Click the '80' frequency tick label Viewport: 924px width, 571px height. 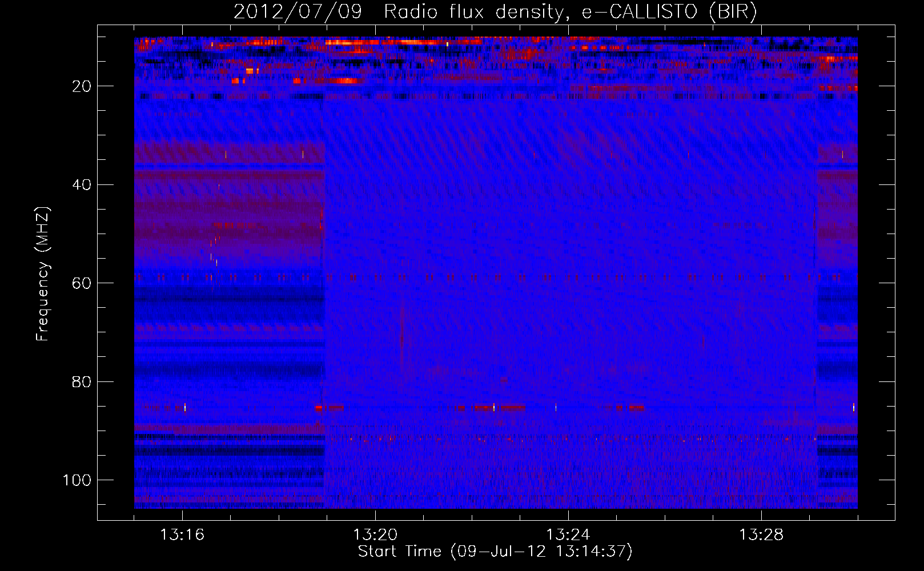pyautogui.click(x=82, y=381)
